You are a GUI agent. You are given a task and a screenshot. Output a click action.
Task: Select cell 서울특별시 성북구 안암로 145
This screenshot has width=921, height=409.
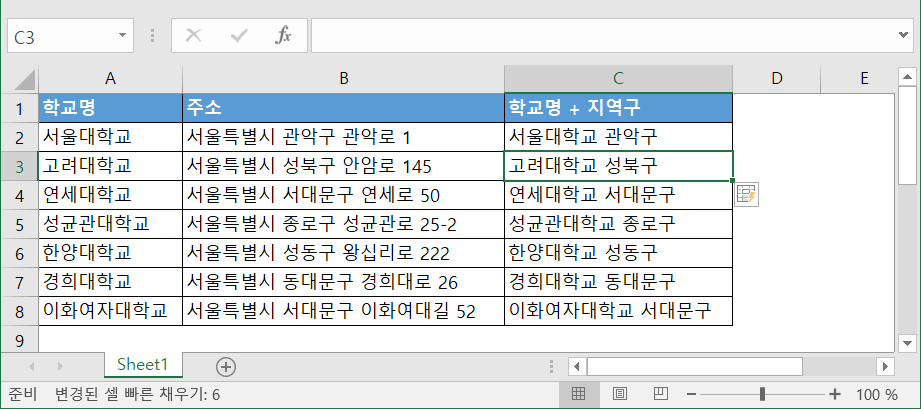tap(344, 166)
